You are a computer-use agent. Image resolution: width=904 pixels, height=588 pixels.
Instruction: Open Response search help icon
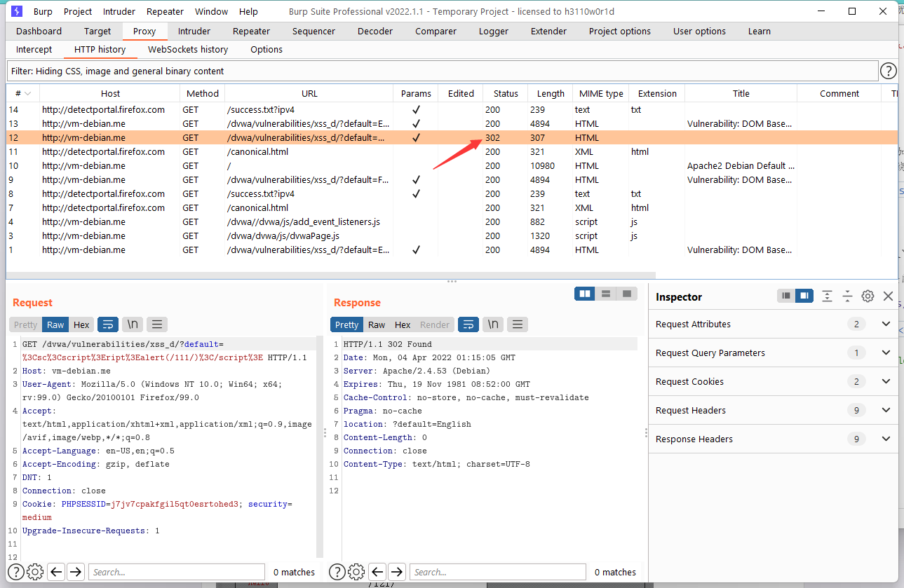point(337,572)
